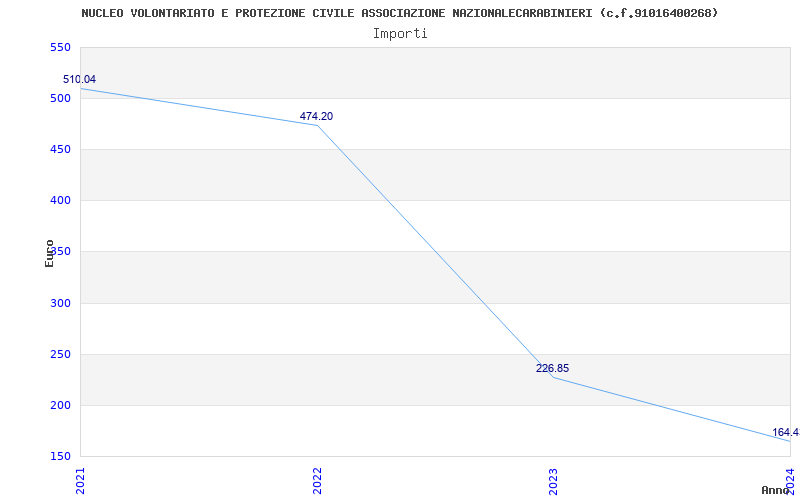
Task: Click the 2021 x-axis label
Action: click(81, 481)
